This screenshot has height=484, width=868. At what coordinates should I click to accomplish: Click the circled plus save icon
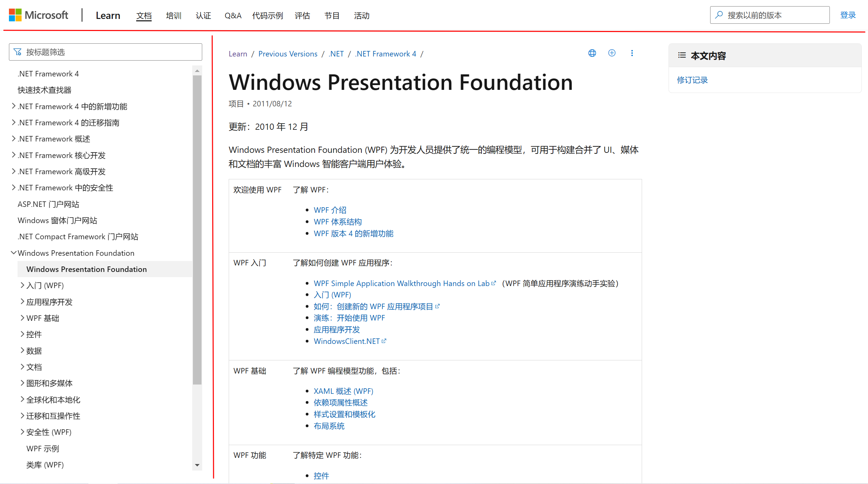point(612,53)
